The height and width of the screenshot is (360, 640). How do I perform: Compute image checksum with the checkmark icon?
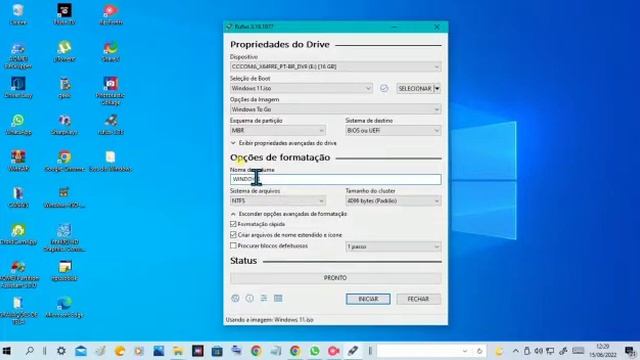[384, 88]
